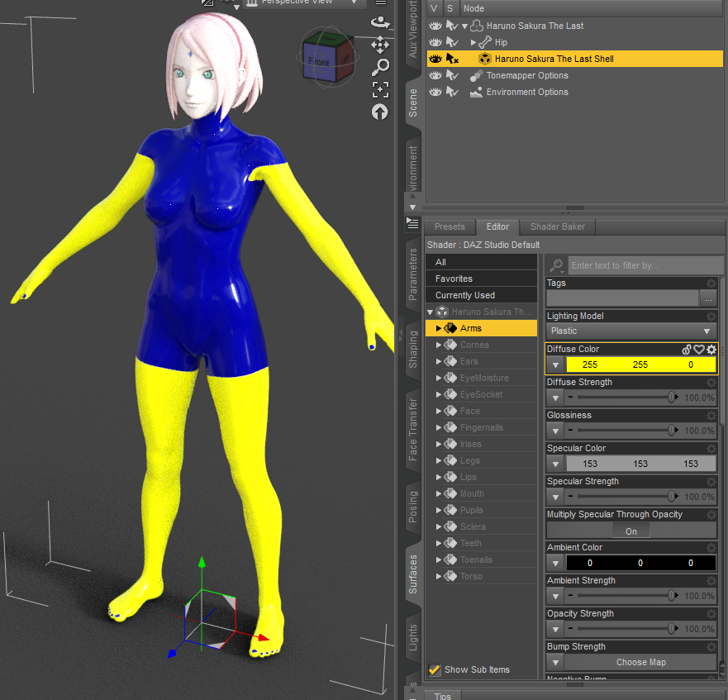The width and height of the screenshot is (728, 700).
Task: Click the orbit/rotate camera icon in viewport
Action: [x=380, y=23]
